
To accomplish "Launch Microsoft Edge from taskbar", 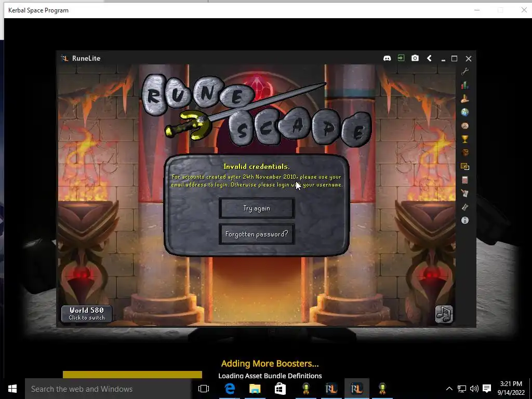I will 230,389.
